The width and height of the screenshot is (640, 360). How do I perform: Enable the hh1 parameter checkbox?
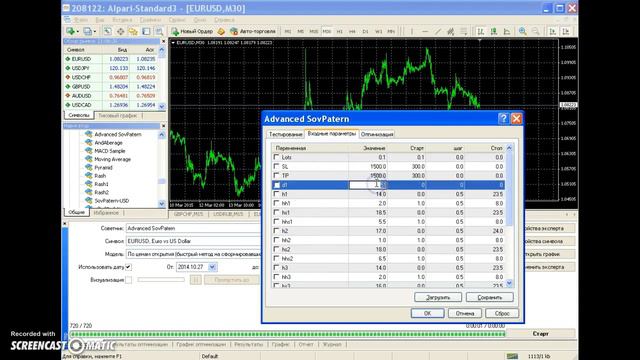click(276, 203)
